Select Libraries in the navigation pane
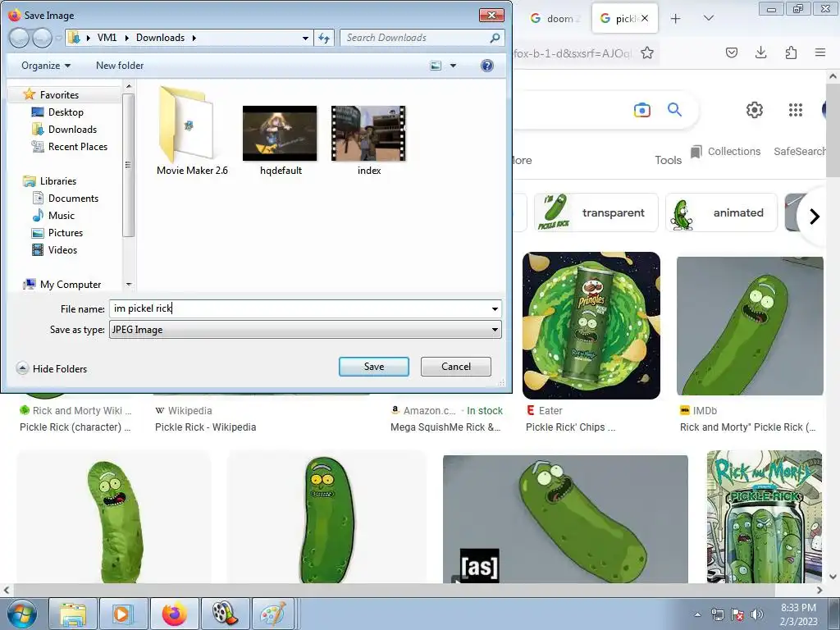The height and width of the screenshot is (630, 840). 58,181
